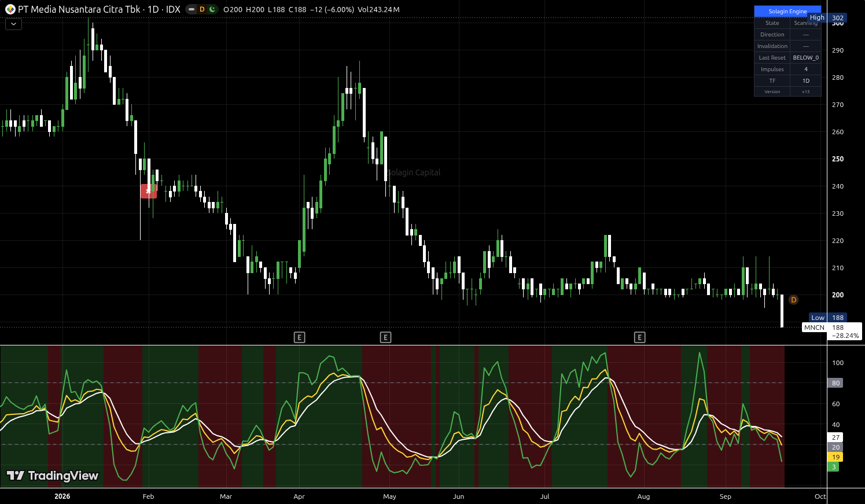
Task: Click the gray 20 level label on oscillator scale
Action: [835, 447]
